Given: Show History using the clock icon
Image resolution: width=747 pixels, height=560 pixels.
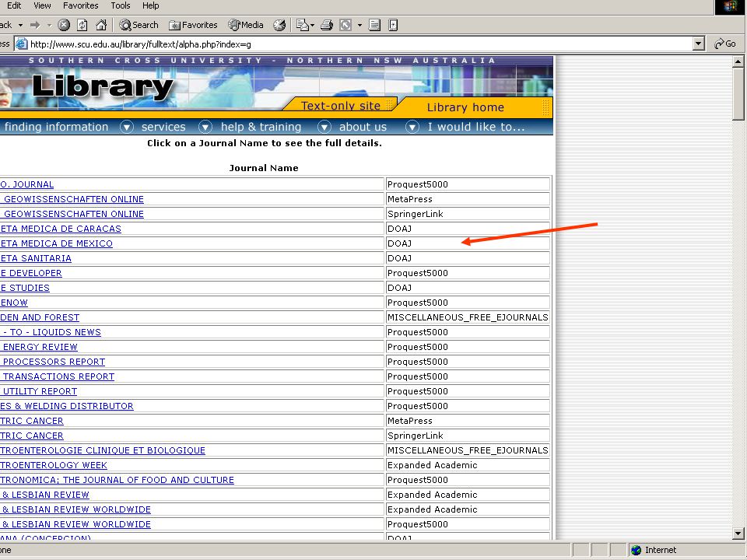Looking at the screenshot, I should coord(279,25).
